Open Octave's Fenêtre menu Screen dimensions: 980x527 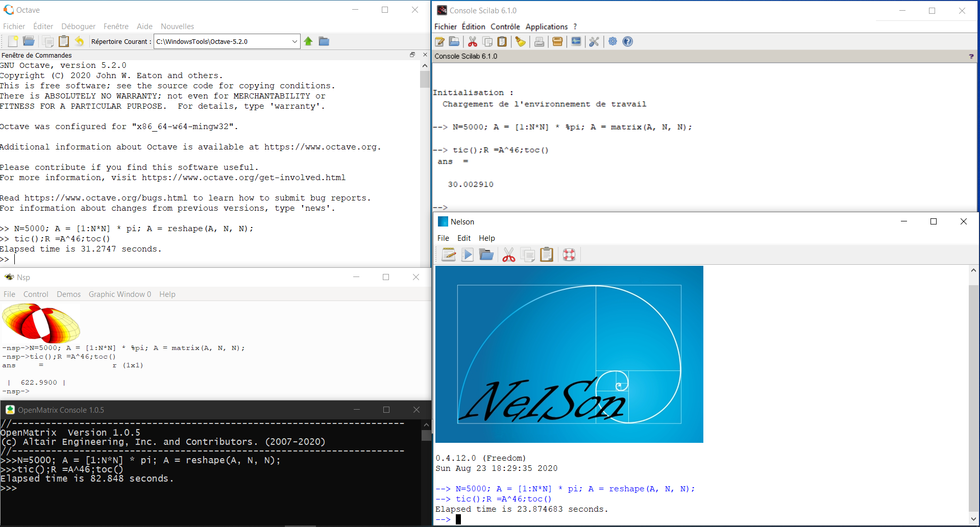coord(116,27)
